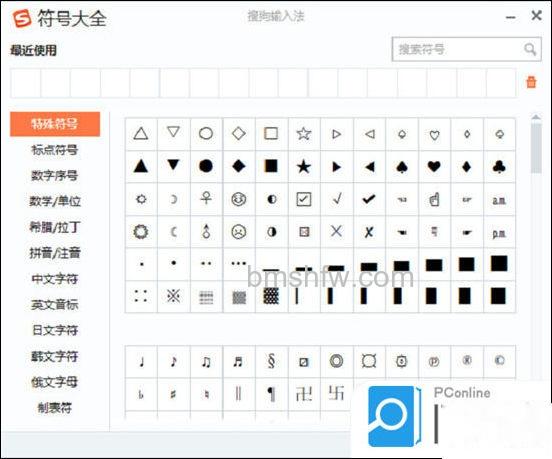Screen dimensions: 552x459
Task: Pick the smiling face symbol ☺
Action: tap(239, 199)
